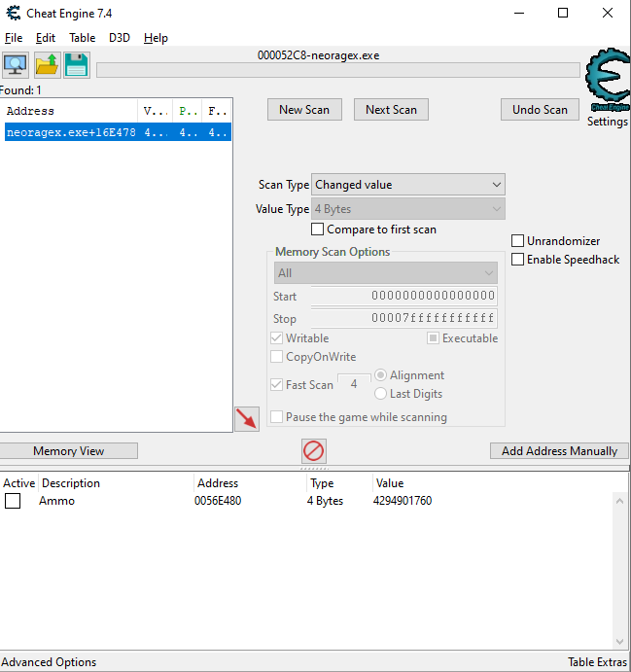Click the floppy disk save table icon
Viewport: 631px width, 672px height.
point(77,65)
